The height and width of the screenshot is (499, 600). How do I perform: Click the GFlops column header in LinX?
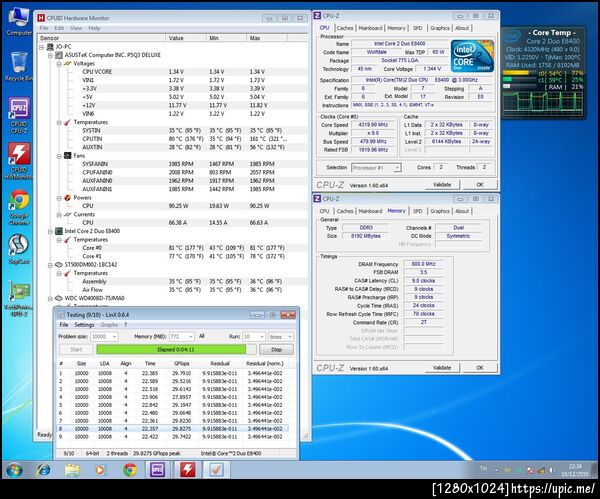[181, 364]
